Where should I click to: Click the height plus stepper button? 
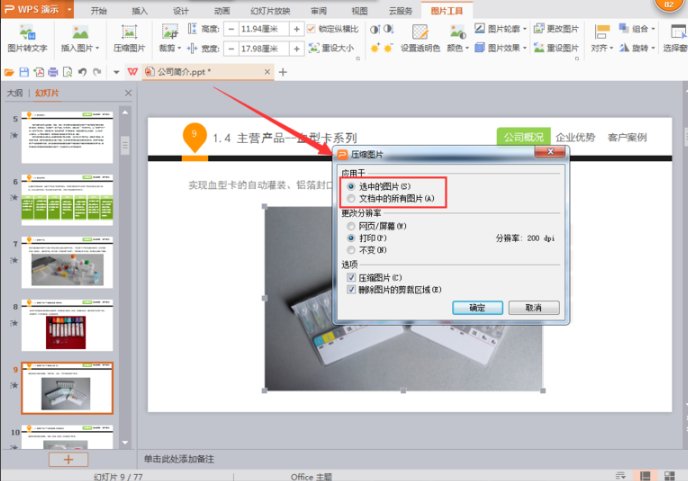(297, 29)
